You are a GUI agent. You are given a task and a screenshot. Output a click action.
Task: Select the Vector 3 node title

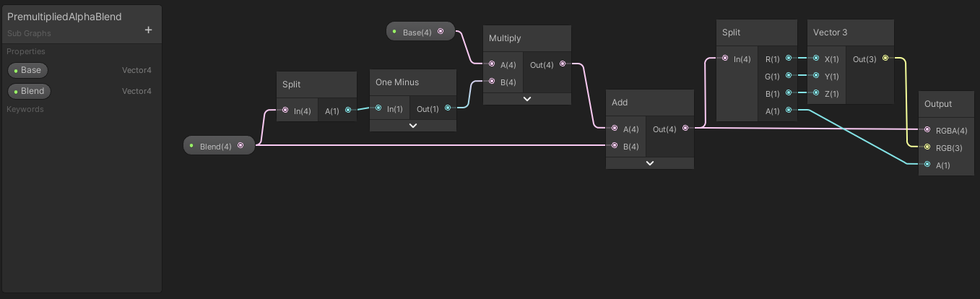[x=830, y=32]
